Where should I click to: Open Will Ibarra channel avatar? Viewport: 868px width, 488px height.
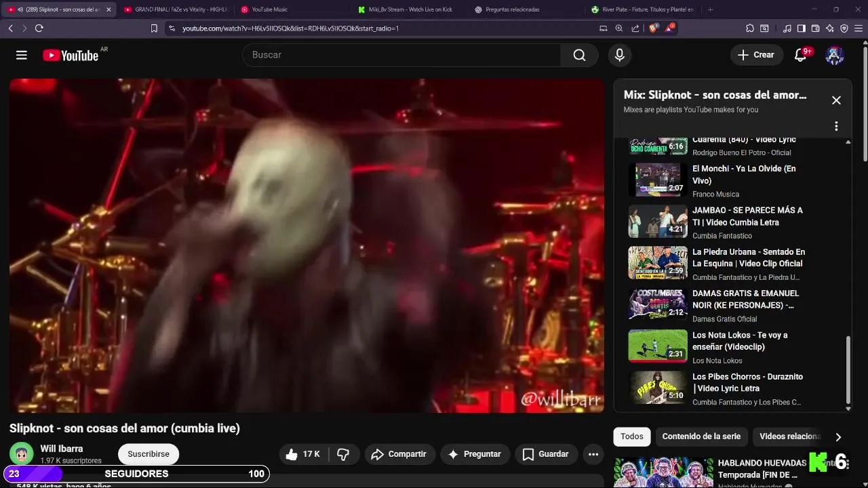21,453
